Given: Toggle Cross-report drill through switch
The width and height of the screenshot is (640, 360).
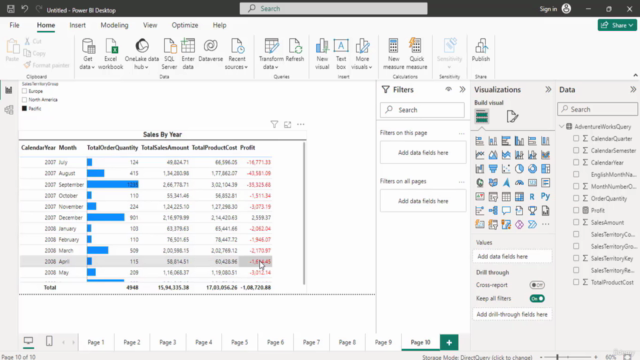Looking at the screenshot, I should pyautogui.click(x=537, y=285).
